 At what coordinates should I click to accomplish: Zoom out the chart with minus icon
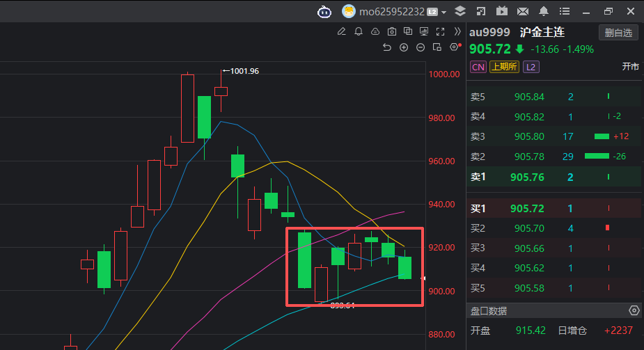point(421,47)
